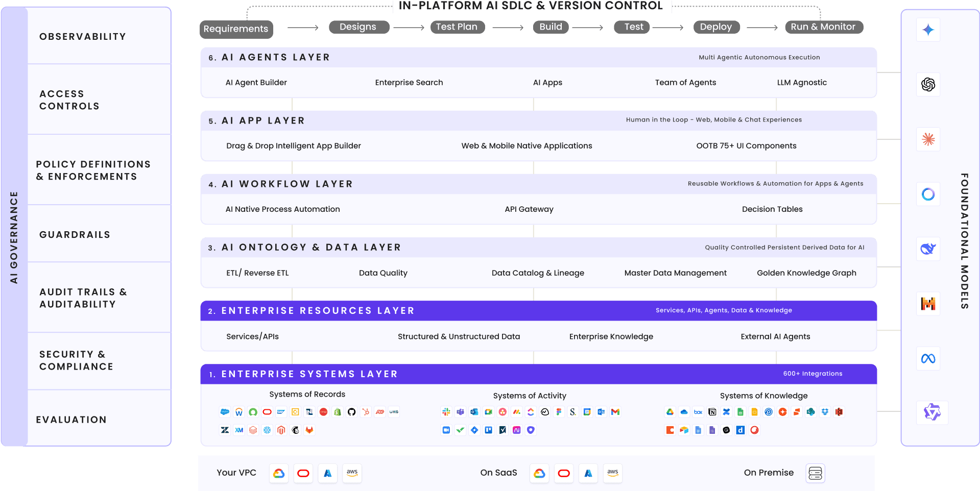980x491 pixels.
Task: Select the On Premise server icon
Action: point(815,473)
